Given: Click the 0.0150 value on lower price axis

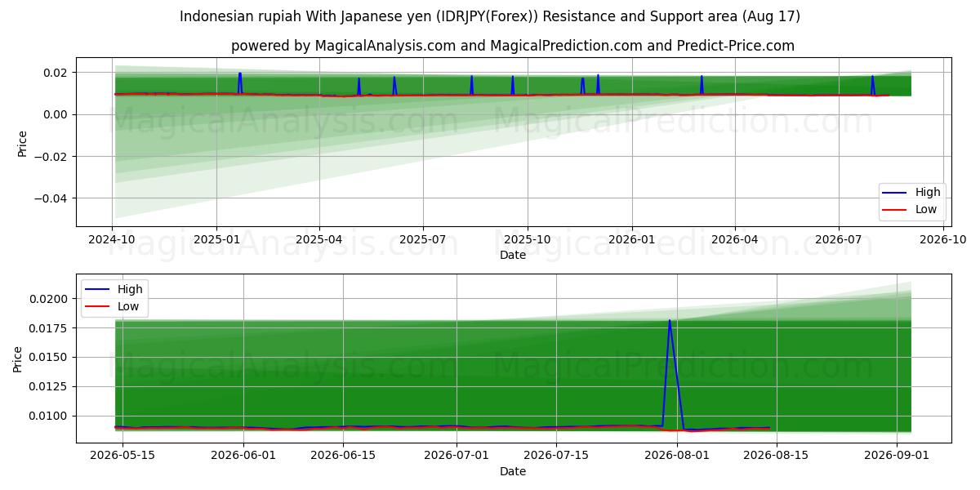Looking at the screenshot, I should (x=50, y=358).
